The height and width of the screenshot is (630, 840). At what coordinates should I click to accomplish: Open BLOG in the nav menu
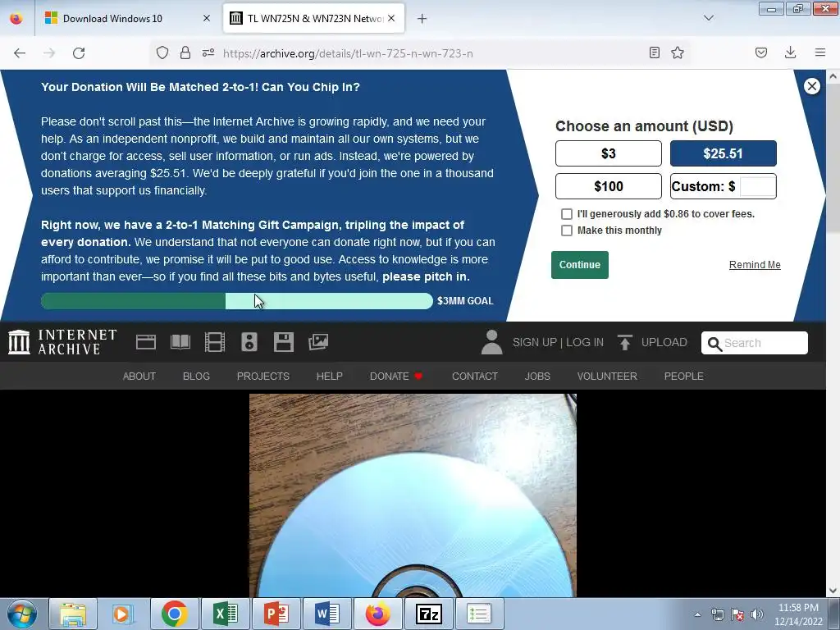pyautogui.click(x=196, y=376)
